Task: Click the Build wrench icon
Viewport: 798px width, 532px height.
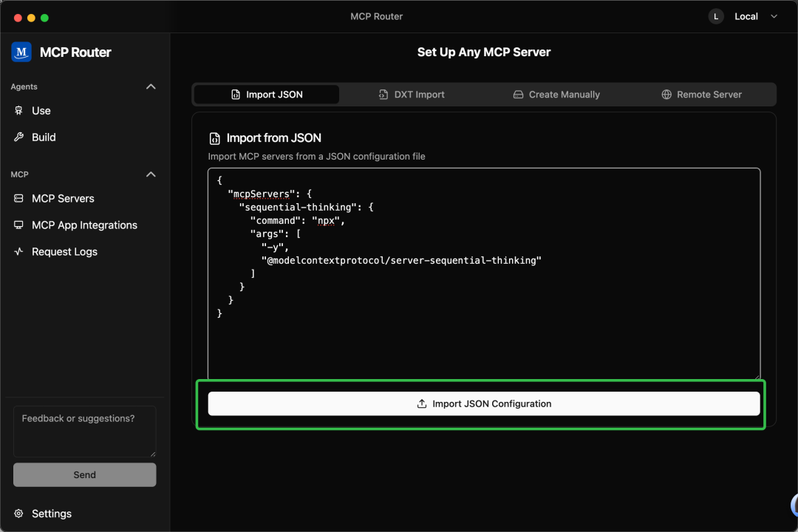Action: 18,137
